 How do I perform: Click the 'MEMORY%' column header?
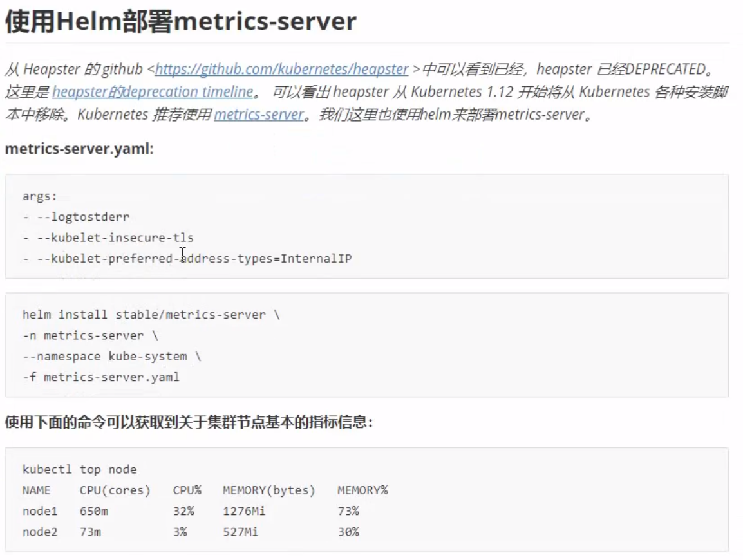pos(362,490)
